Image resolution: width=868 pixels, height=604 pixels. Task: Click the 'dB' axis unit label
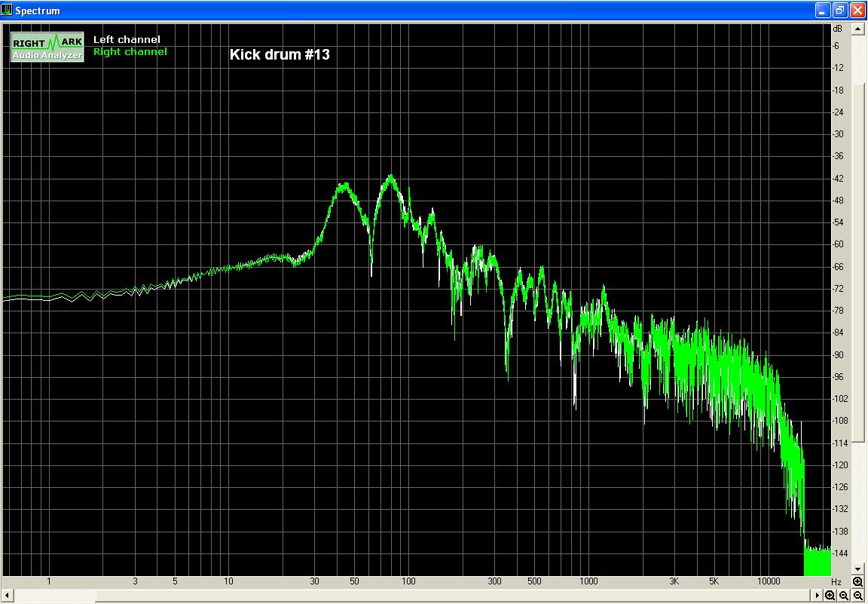click(x=838, y=28)
